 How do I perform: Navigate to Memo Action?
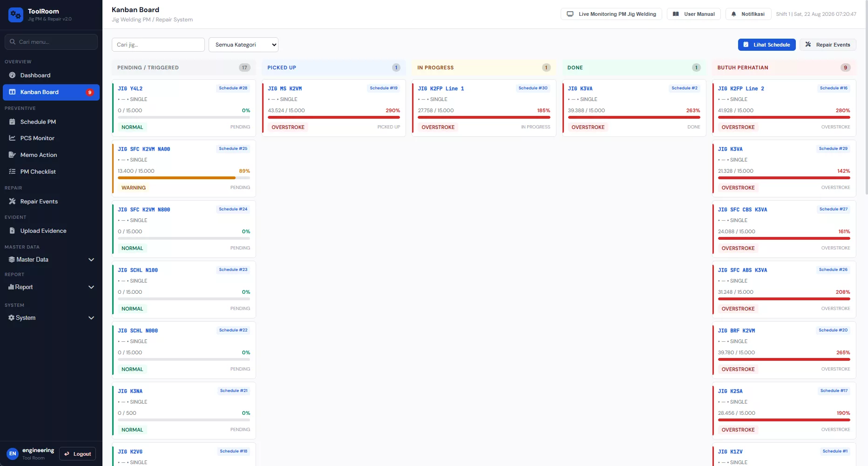coord(51,155)
